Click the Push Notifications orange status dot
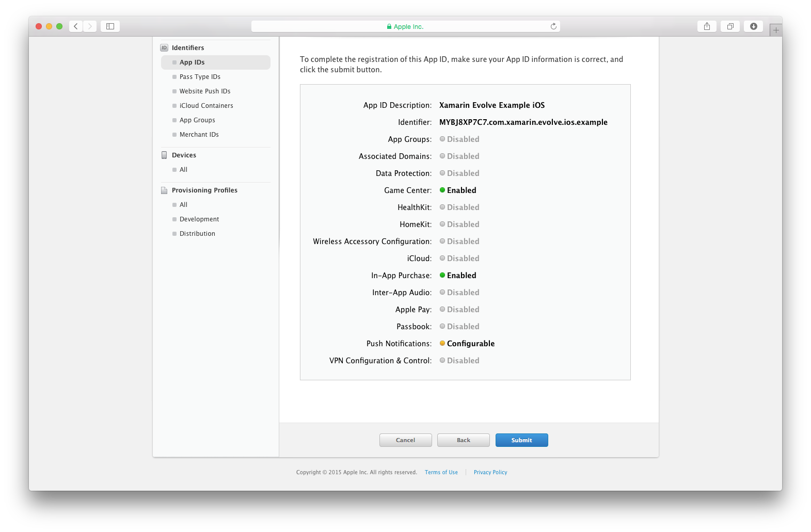 click(x=442, y=343)
